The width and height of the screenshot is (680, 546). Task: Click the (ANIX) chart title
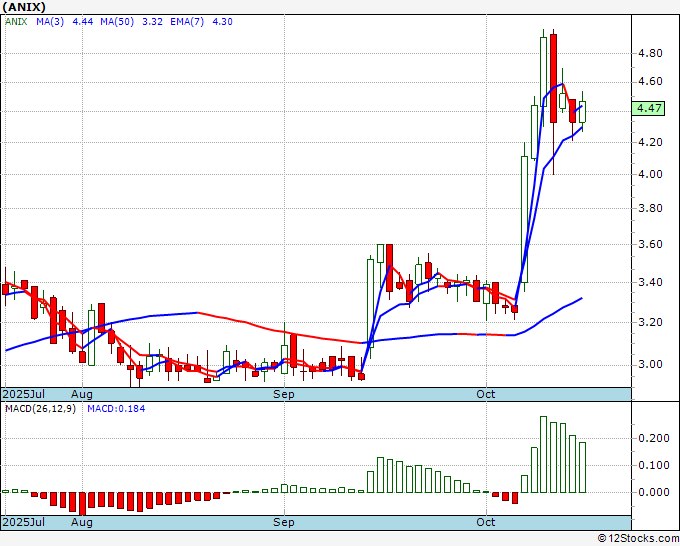click(24, 7)
